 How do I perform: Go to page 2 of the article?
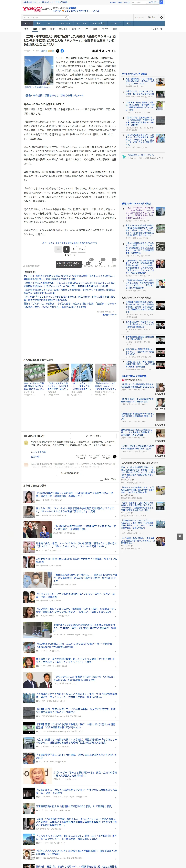click(x=74, y=249)
